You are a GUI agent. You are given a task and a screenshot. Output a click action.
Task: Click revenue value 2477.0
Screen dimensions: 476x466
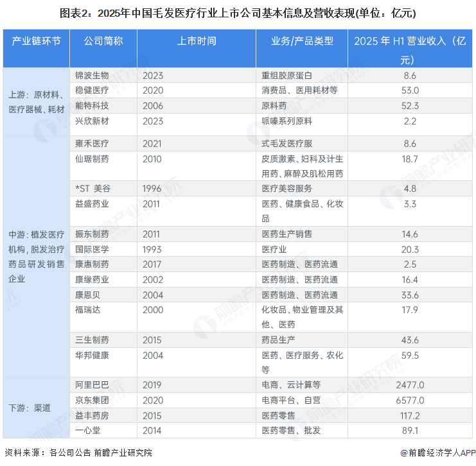(410, 385)
